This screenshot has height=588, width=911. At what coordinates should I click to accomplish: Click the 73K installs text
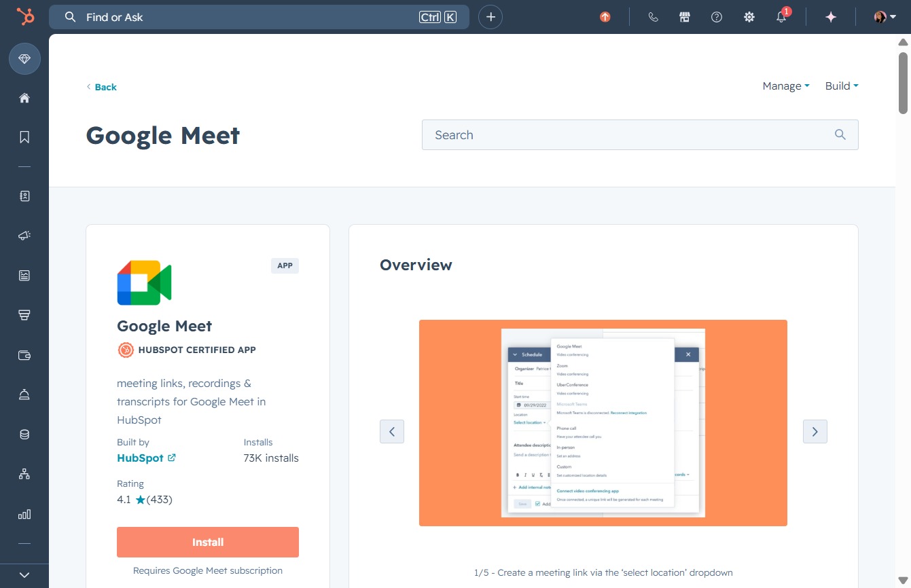pyautogui.click(x=271, y=458)
